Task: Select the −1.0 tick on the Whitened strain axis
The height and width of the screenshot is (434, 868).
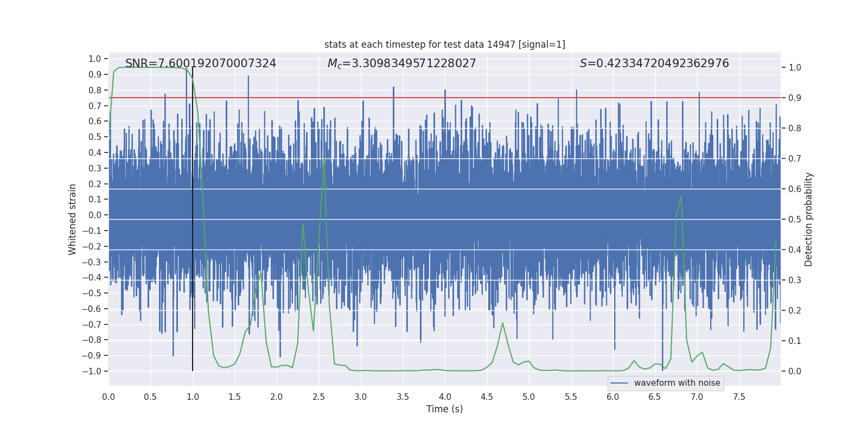Action: (92, 371)
